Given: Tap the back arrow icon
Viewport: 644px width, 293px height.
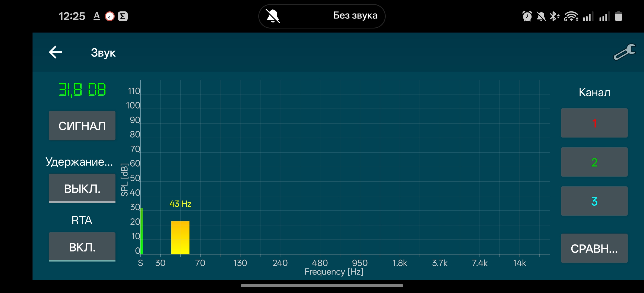Looking at the screenshot, I should [x=56, y=52].
